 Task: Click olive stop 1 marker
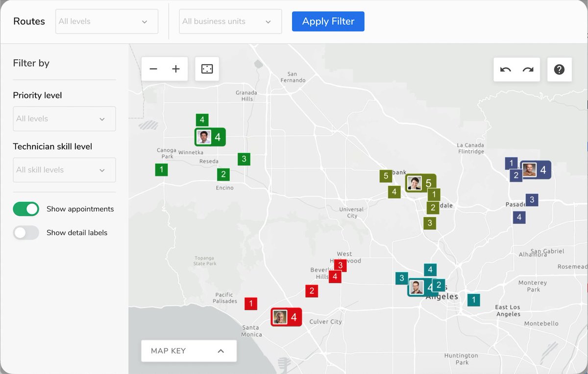tap(434, 195)
